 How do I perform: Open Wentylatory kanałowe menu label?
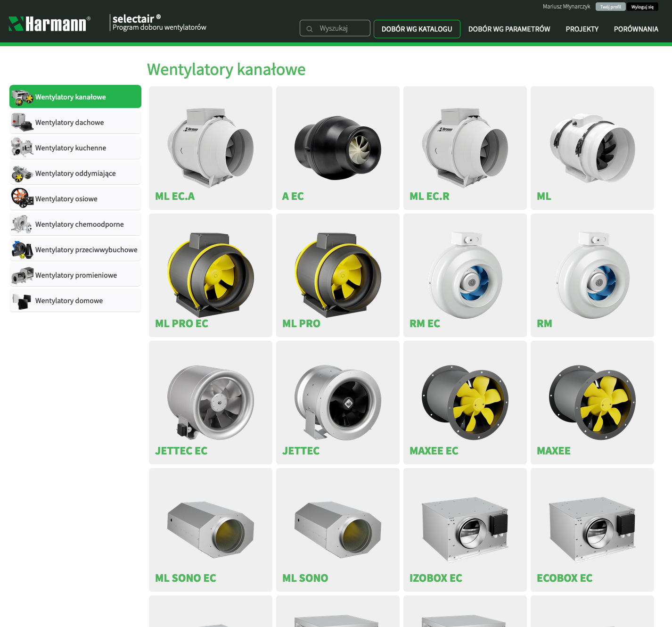pyautogui.click(x=71, y=97)
